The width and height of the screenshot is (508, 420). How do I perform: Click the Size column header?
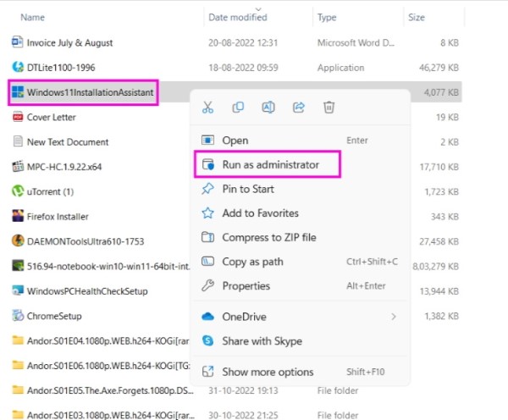417,17
